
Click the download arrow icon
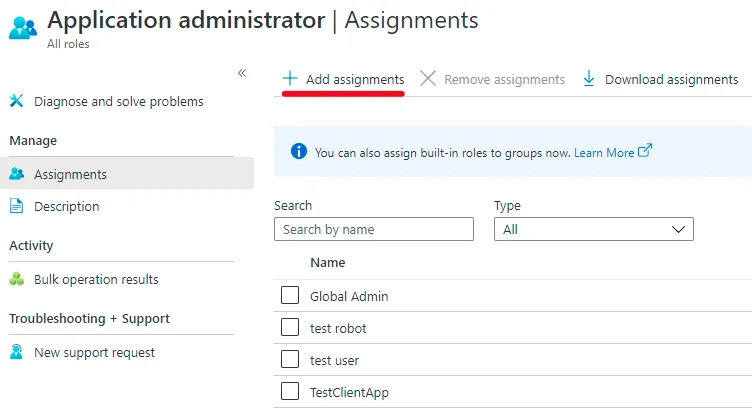pos(589,79)
